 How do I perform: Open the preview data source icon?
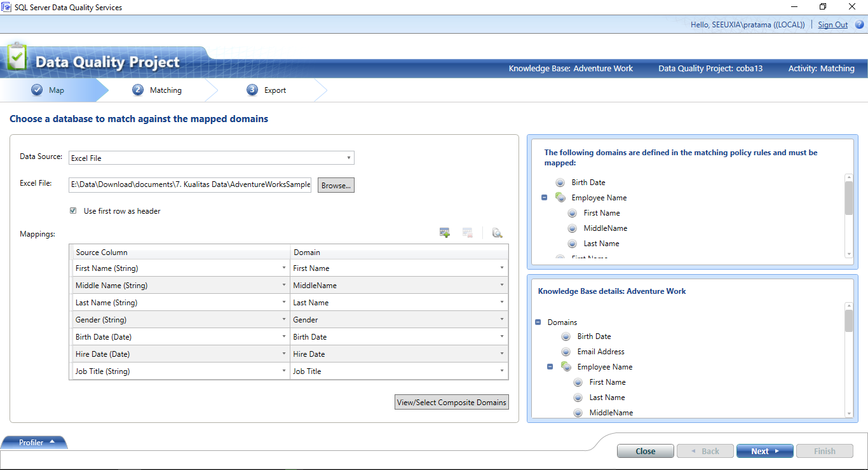click(x=498, y=233)
